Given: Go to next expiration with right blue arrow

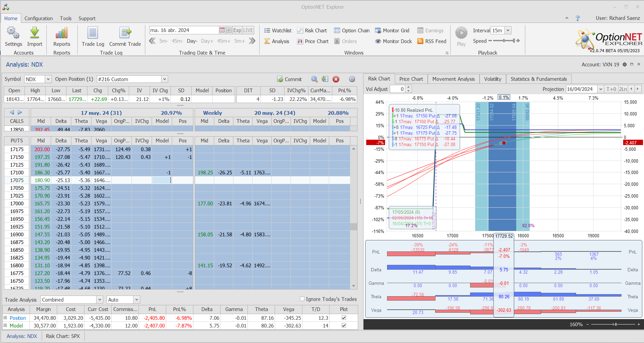Looking at the screenshot, I should (x=20, y=112).
